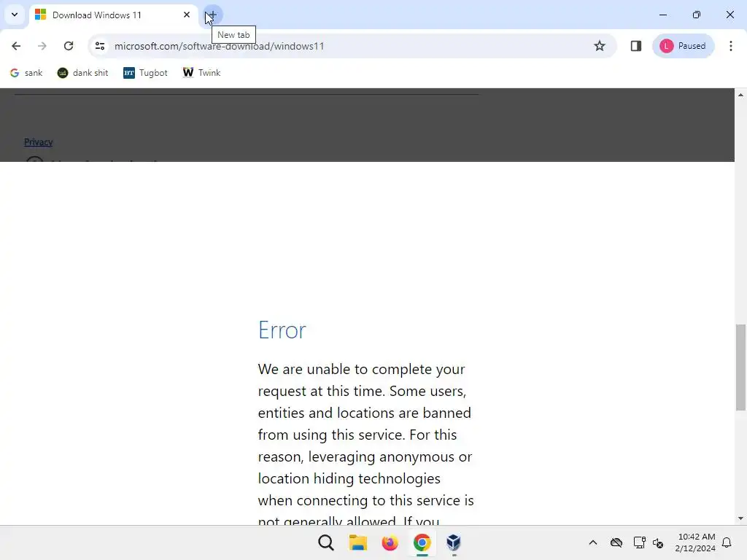The width and height of the screenshot is (747, 560).
Task: Open Windows taskbar search
Action: [x=326, y=542]
